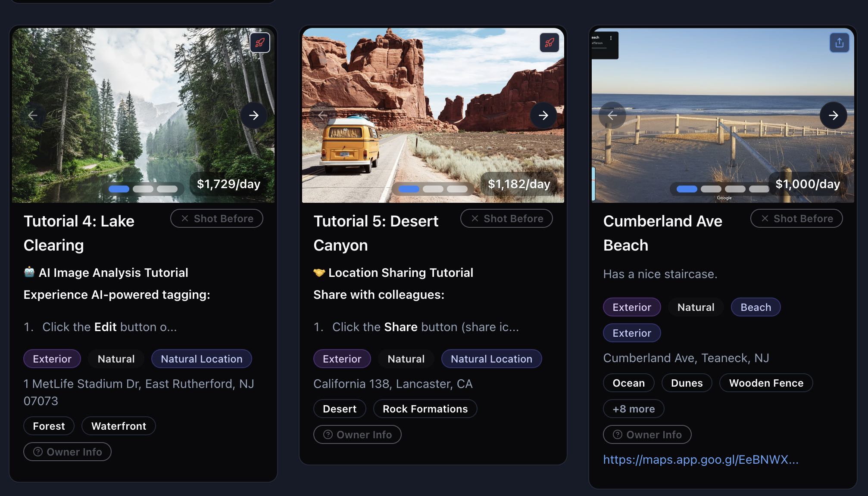Go back to previous Cumberland Ave Beach photo
868x496 pixels.
[x=612, y=115]
